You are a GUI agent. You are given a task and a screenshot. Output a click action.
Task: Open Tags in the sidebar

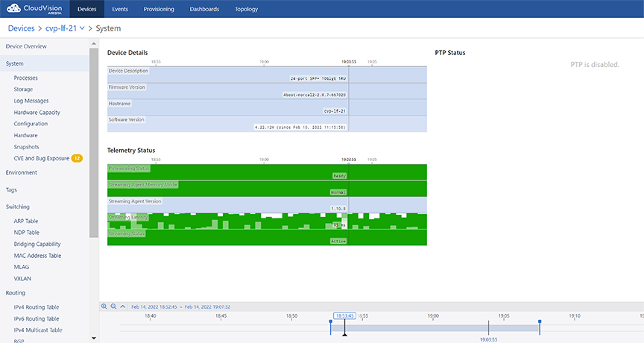11,190
